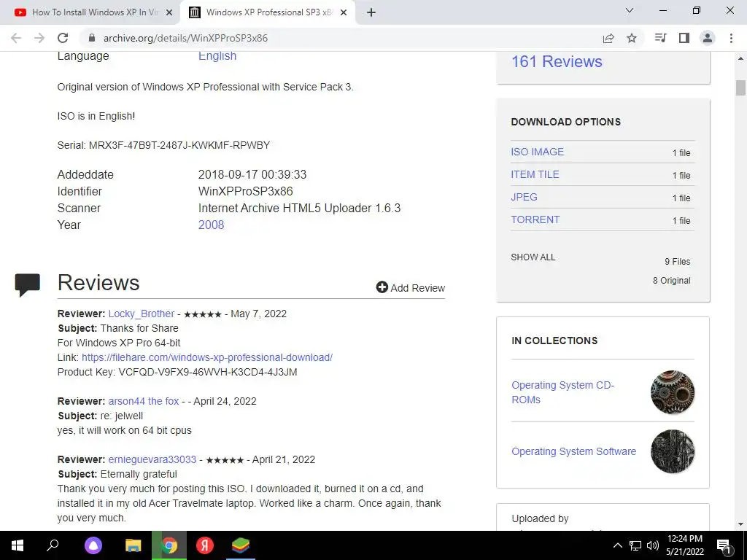Click the Addeddate value 2018-09-17

pyautogui.click(x=252, y=175)
